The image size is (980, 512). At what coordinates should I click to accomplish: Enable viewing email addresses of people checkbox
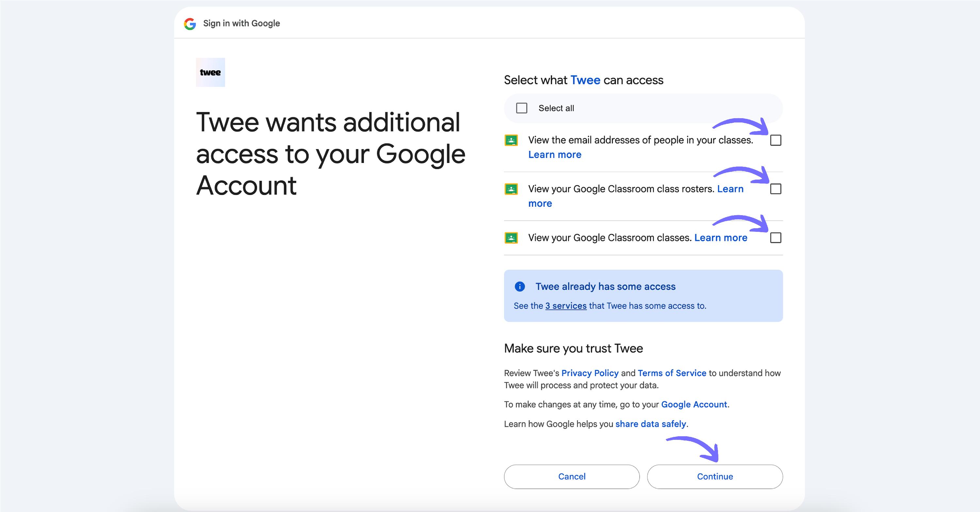tap(776, 140)
